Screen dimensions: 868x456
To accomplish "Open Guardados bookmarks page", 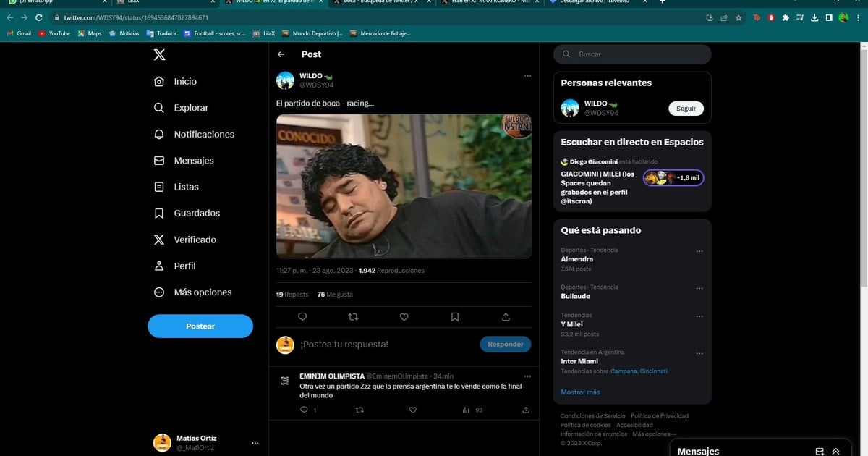I will tap(187, 214).
